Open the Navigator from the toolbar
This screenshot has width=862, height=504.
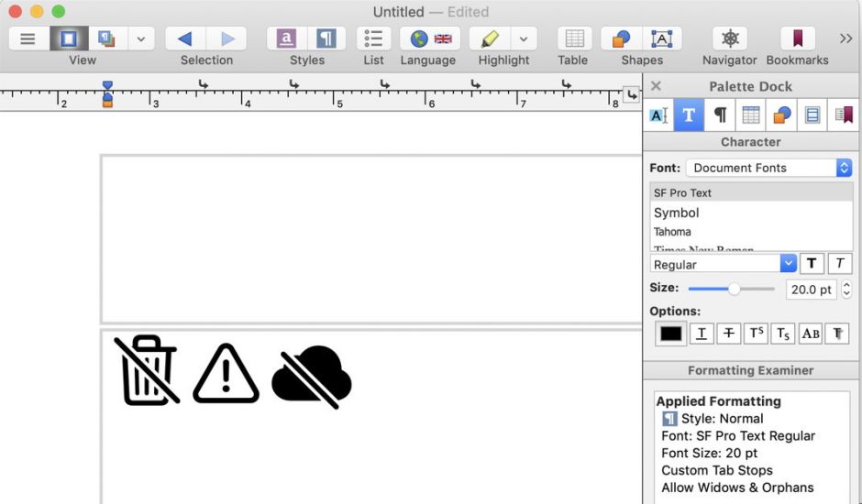click(729, 38)
